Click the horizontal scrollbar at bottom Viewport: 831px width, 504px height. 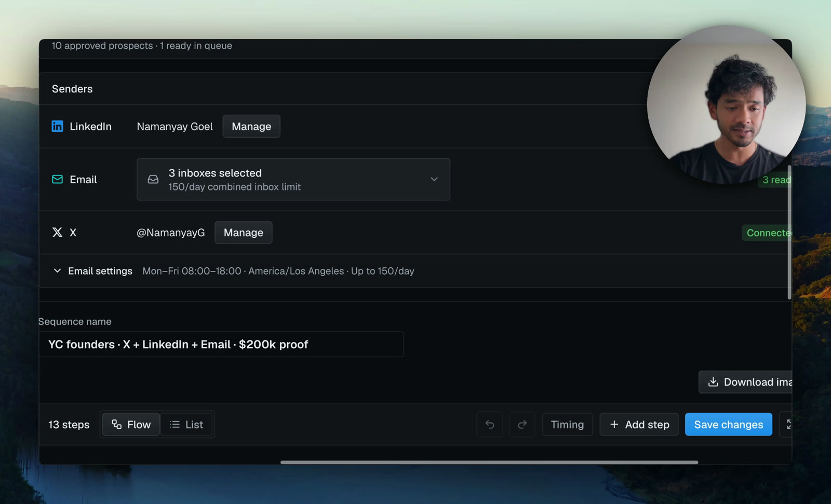click(489, 462)
